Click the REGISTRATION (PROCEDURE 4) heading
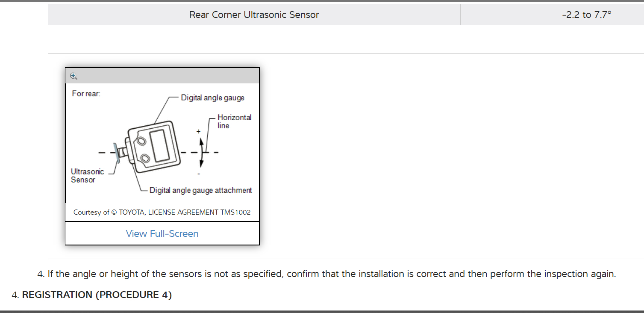The image size is (644, 313). [97, 295]
